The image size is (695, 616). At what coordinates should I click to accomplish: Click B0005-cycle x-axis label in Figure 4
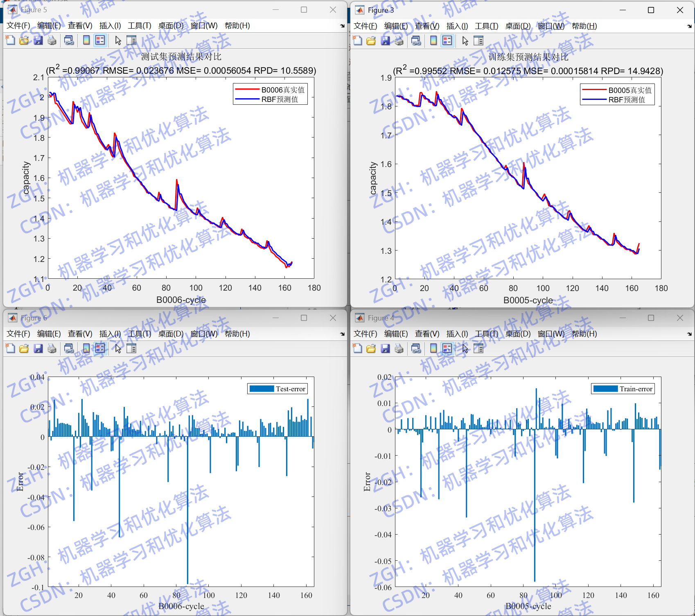pos(528,606)
